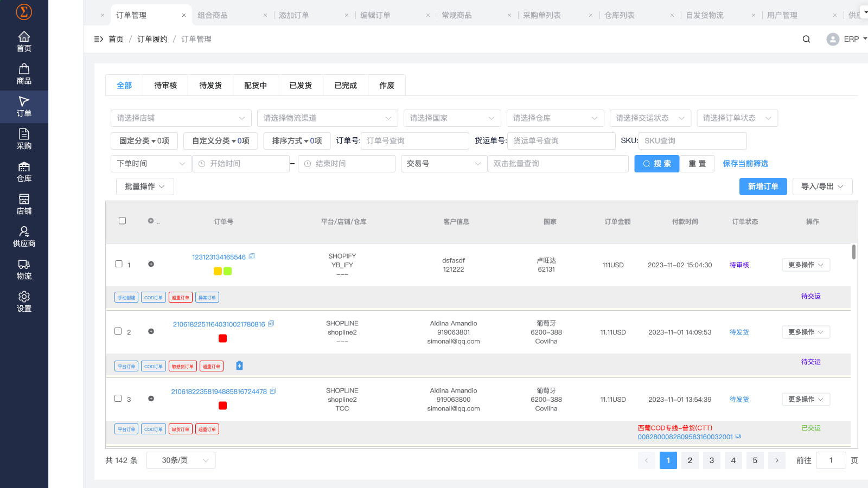This screenshot has width=868, height=488.
Task: Open order link 123123134165546
Action: tap(219, 257)
